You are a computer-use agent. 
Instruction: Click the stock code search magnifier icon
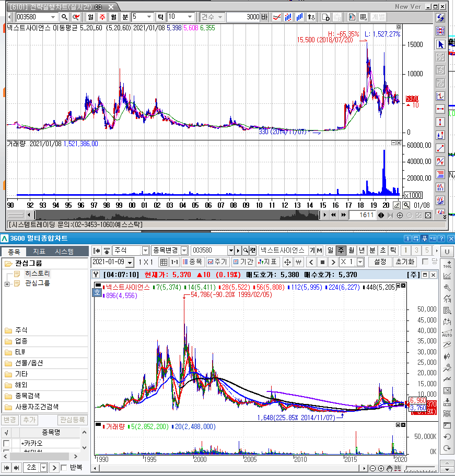point(65,17)
